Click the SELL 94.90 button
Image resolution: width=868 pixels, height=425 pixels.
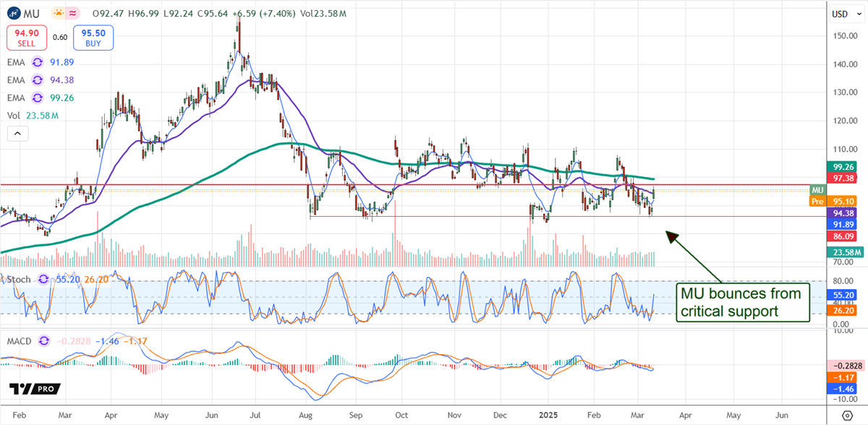click(x=27, y=36)
